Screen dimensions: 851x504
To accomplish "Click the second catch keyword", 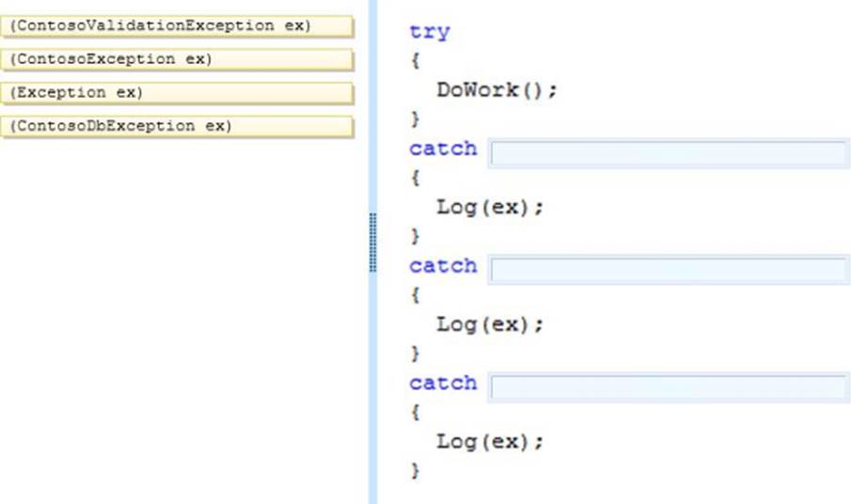I will 443,266.
